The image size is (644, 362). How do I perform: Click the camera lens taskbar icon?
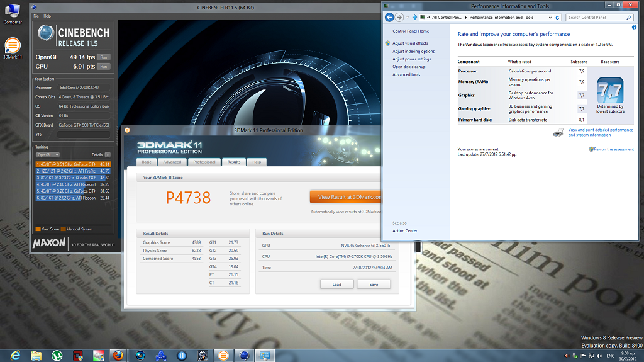pyautogui.click(x=140, y=356)
